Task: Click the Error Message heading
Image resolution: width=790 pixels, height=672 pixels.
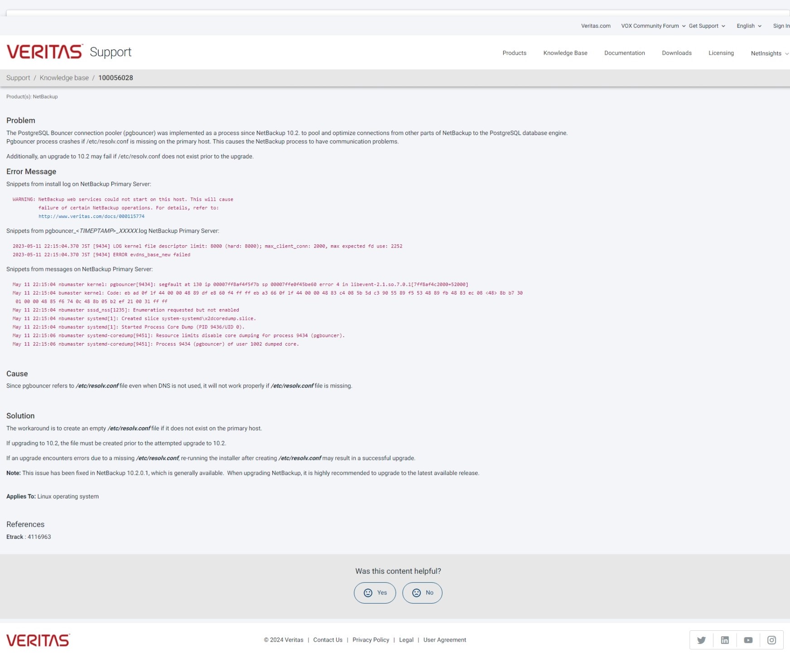Action: coord(31,172)
